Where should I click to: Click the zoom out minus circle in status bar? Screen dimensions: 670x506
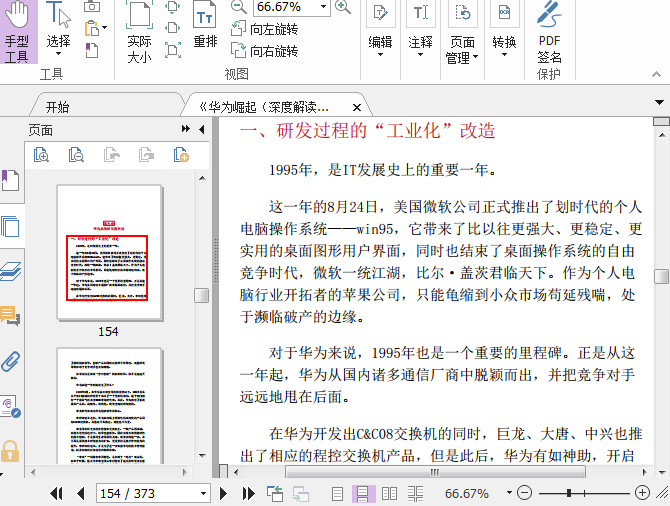524,493
